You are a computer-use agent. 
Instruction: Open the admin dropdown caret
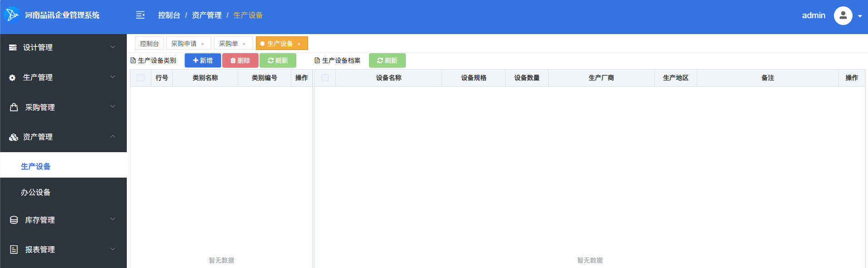[x=860, y=16]
